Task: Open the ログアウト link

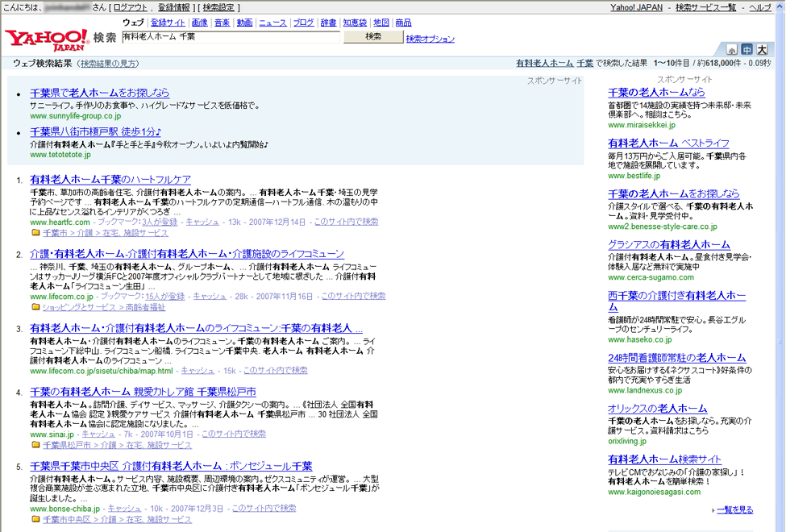Action: pos(131,7)
